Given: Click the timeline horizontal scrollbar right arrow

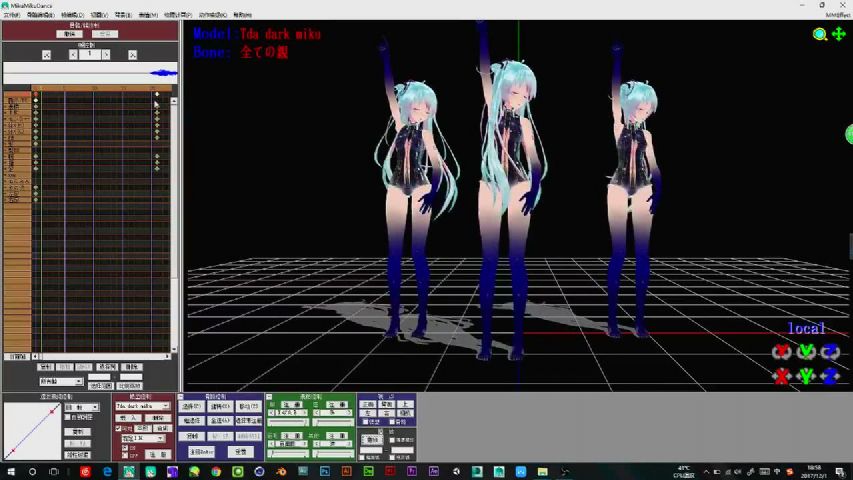Looking at the screenshot, I should (x=168, y=356).
